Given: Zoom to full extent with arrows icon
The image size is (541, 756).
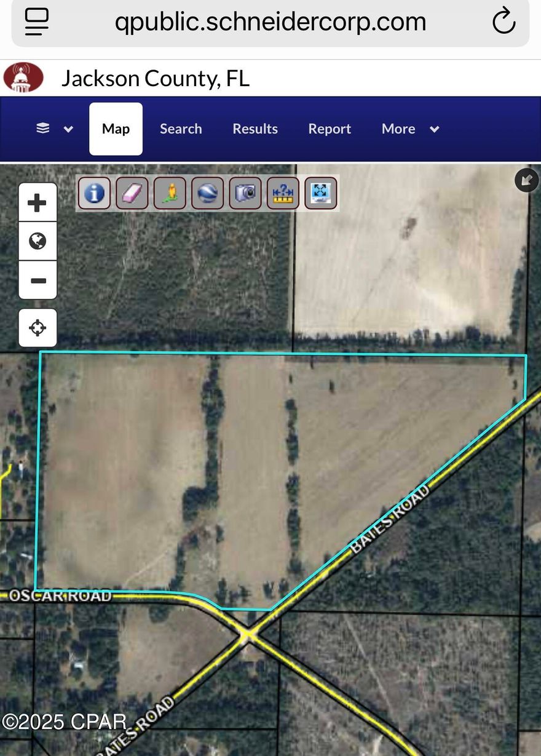Looking at the screenshot, I should coord(321,193).
